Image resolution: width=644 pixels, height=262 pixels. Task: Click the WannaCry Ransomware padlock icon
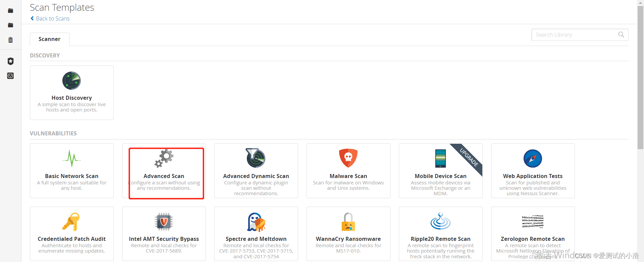pyautogui.click(x=348, y=222)
